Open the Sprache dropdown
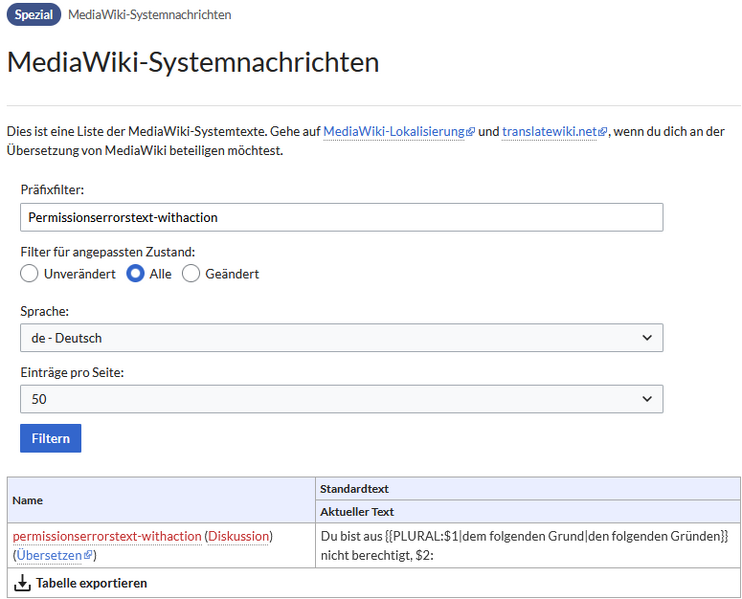742x599 pixels. 341,338
